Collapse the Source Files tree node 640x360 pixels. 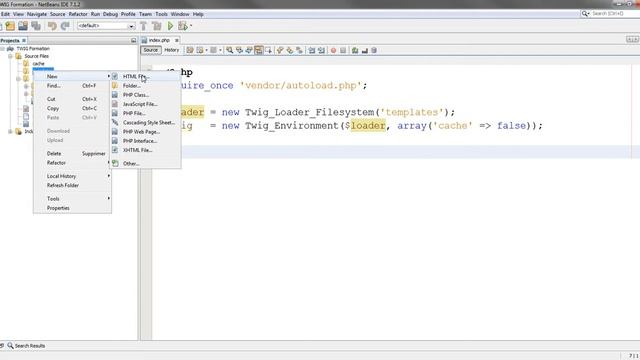click(x=10, y=56)
